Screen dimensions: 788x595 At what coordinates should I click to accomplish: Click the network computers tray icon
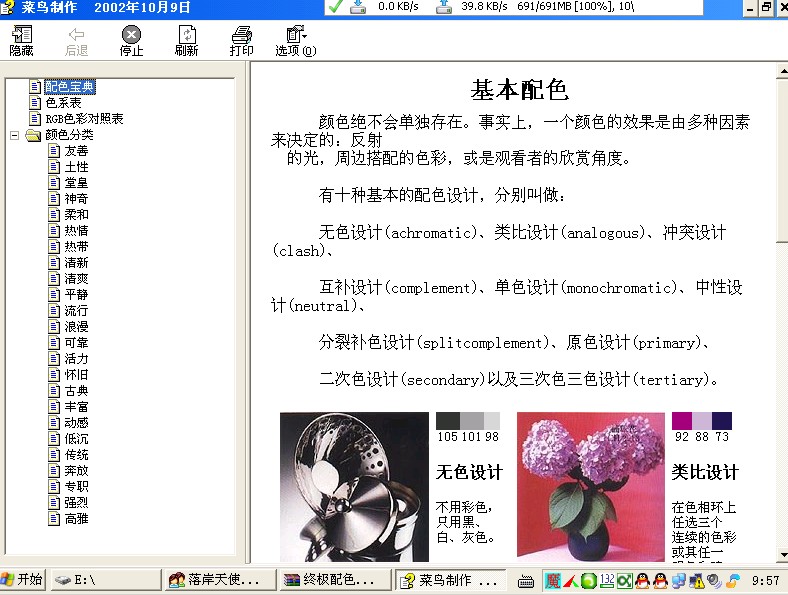[x=678, y=581]
